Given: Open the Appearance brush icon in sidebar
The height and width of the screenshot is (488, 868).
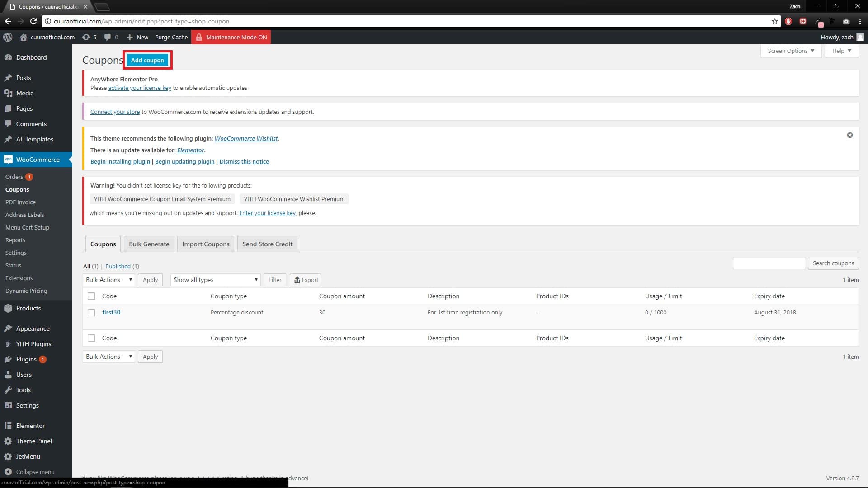Looking at the screenshot, I should tap(8, 328).
